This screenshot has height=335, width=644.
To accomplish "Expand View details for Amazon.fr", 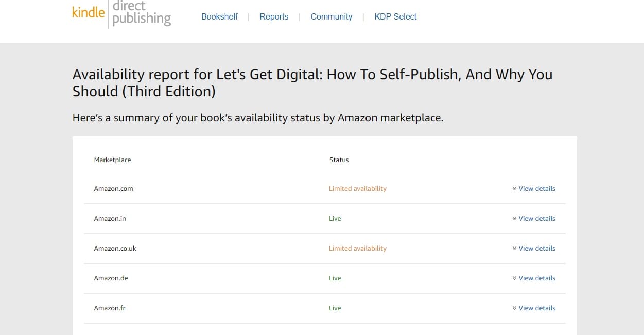I will tap(534, 308).
